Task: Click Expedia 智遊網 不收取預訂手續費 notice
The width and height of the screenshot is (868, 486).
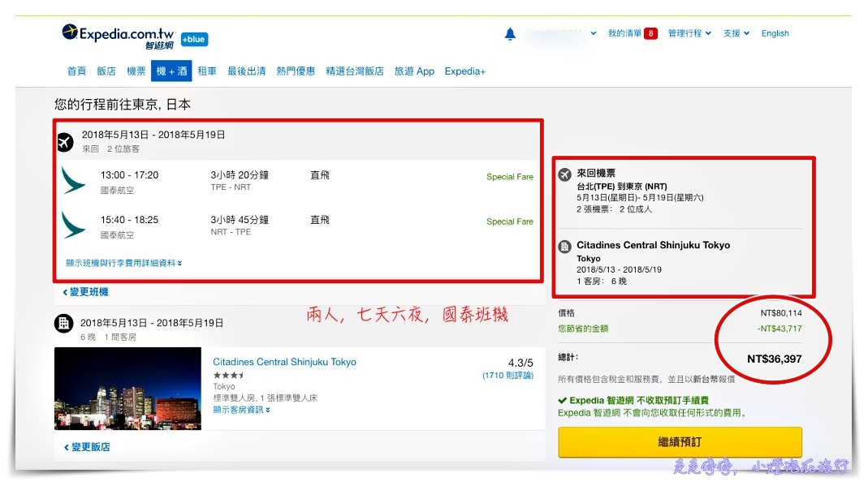Action: pyautogui.click(x=633, y=401)
